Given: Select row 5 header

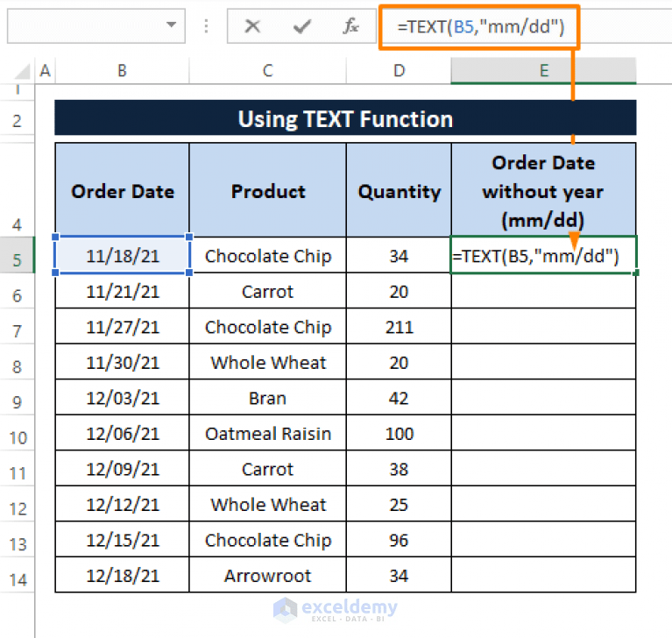Looking at the screenshot, I should click(x=18, y=255).
